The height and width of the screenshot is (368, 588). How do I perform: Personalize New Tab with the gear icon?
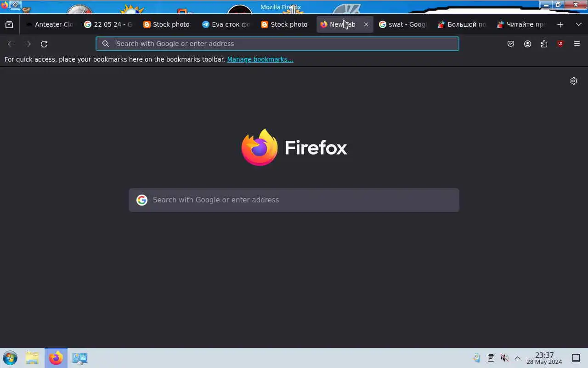[574, 81]
